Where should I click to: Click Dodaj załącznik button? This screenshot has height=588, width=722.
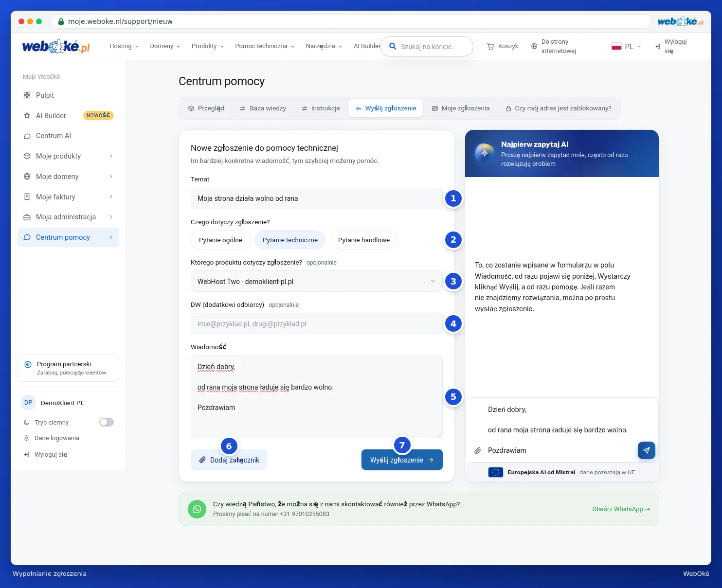[229, 460]
